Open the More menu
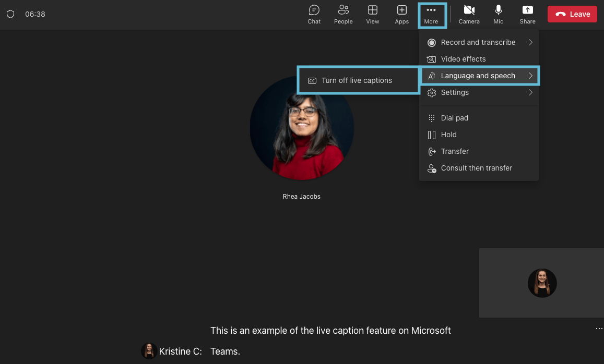The height and width of the screenshot is (364, 604). [x=432, y=14]
